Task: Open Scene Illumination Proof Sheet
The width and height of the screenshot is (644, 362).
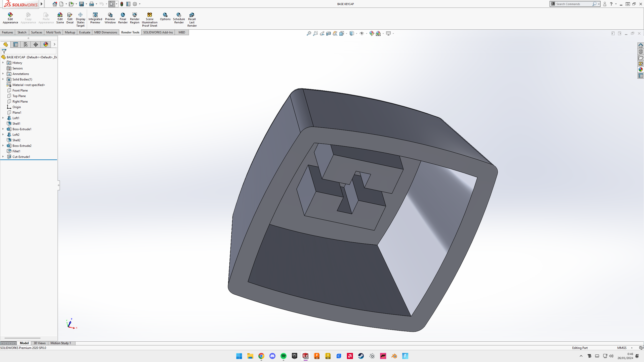Action: click(x=150, y=20)
